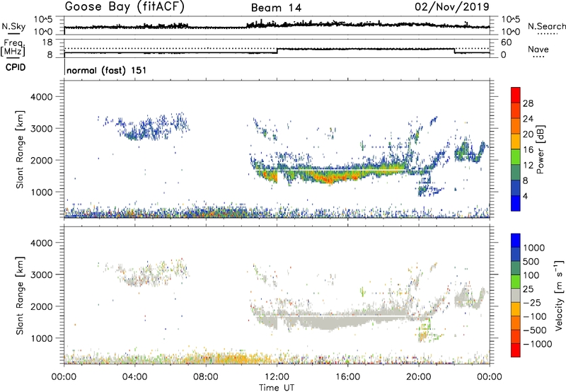Screen dimensions: 566x392
Task: Click the 'N.Sky' legend label
Action: [13, 27]
